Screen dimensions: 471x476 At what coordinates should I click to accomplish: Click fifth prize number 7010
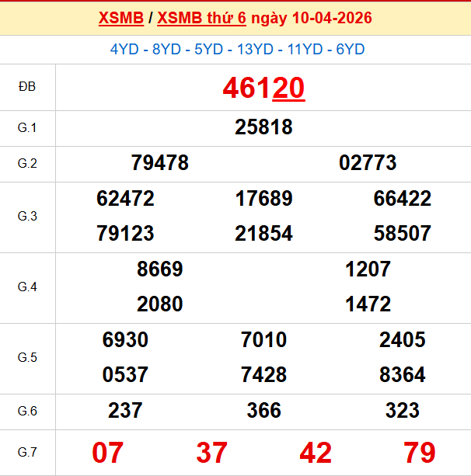tap(263, 339)
